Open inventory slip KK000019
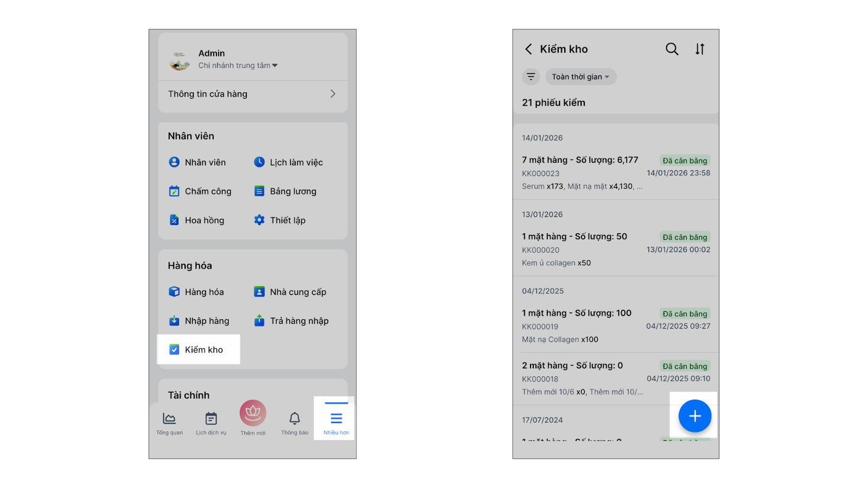868x488 pixels. pos(616,326)
